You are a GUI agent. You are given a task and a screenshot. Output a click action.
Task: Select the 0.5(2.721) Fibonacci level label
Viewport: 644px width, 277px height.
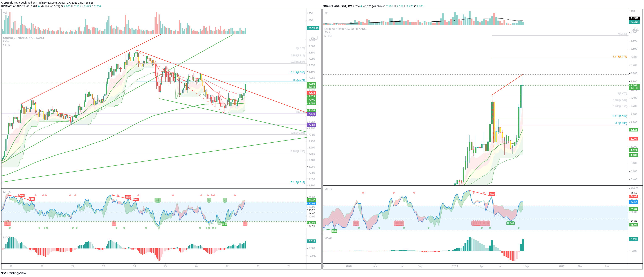(x=299, y=80)
